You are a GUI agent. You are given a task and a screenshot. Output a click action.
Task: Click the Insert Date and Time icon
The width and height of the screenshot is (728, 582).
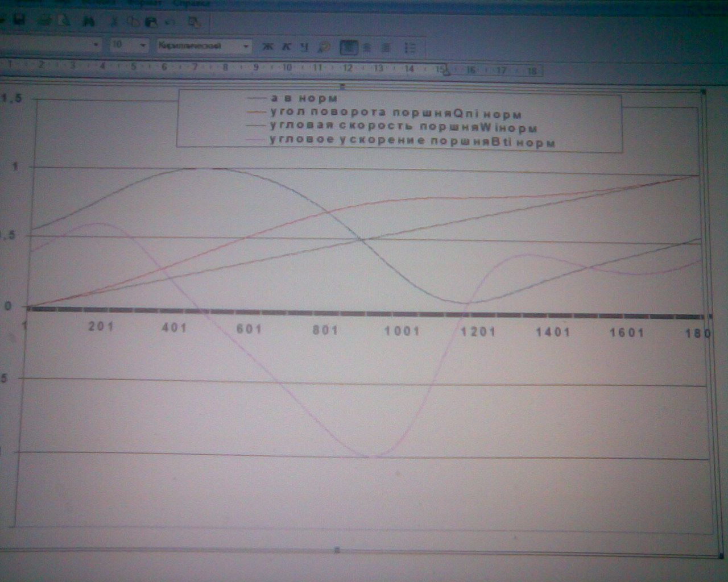194,22
